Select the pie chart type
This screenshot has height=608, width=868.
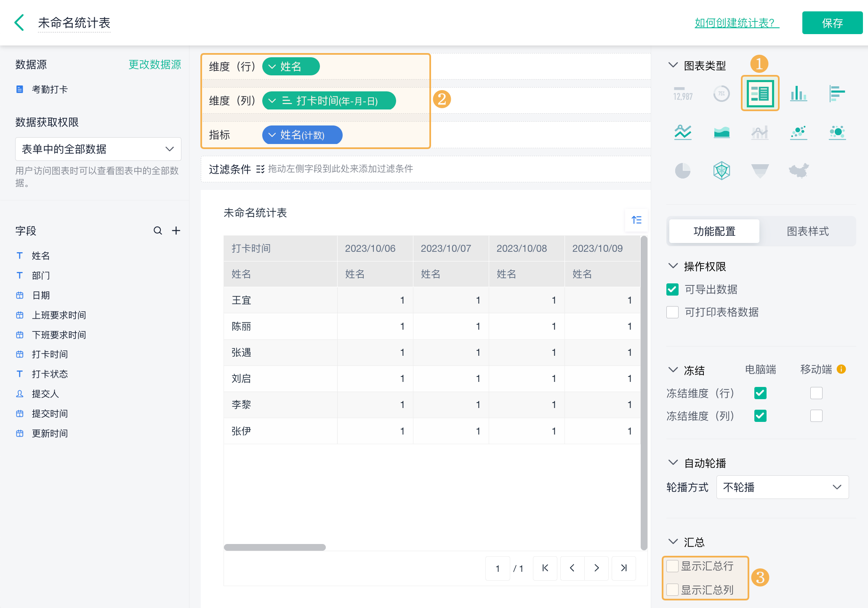pos(683,171)
